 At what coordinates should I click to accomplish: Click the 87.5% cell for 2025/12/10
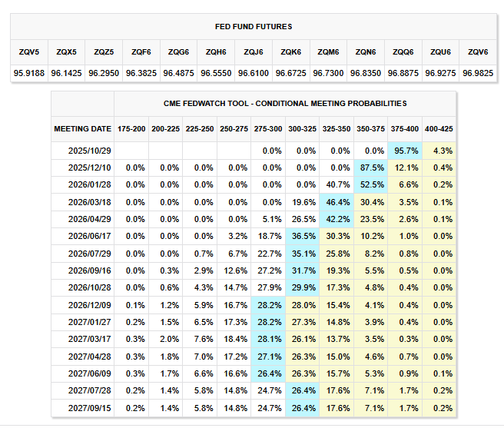pos(370,168)
